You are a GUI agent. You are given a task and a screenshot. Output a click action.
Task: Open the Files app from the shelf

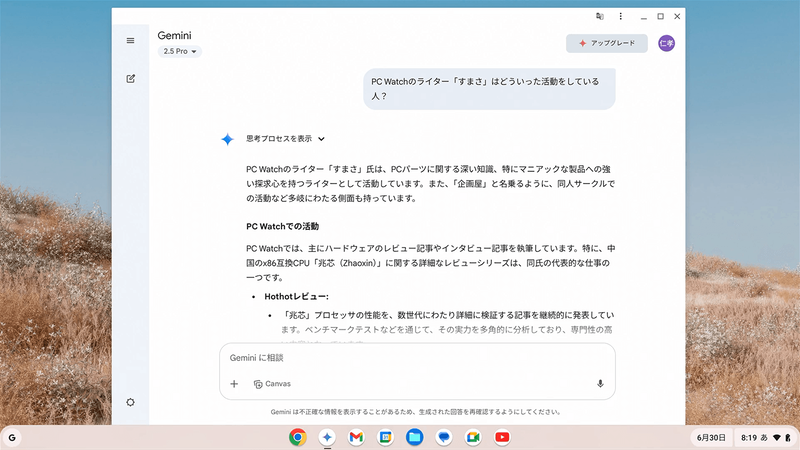415,437
